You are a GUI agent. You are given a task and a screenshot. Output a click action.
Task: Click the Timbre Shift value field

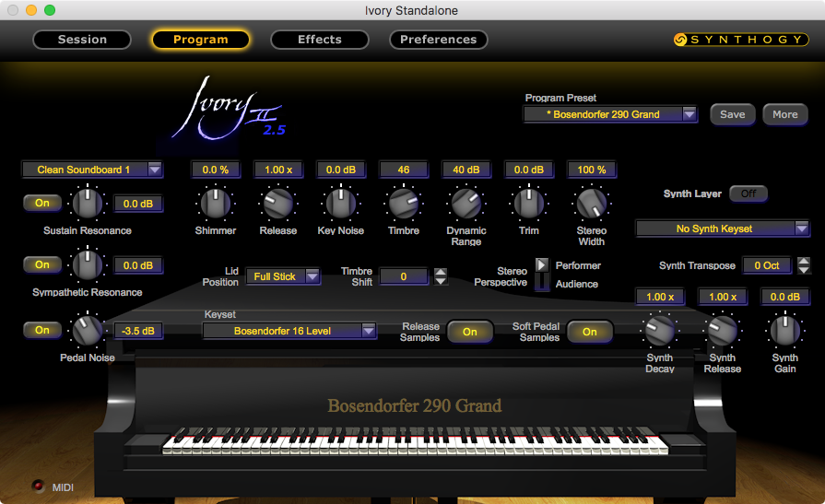click(404, 276)
